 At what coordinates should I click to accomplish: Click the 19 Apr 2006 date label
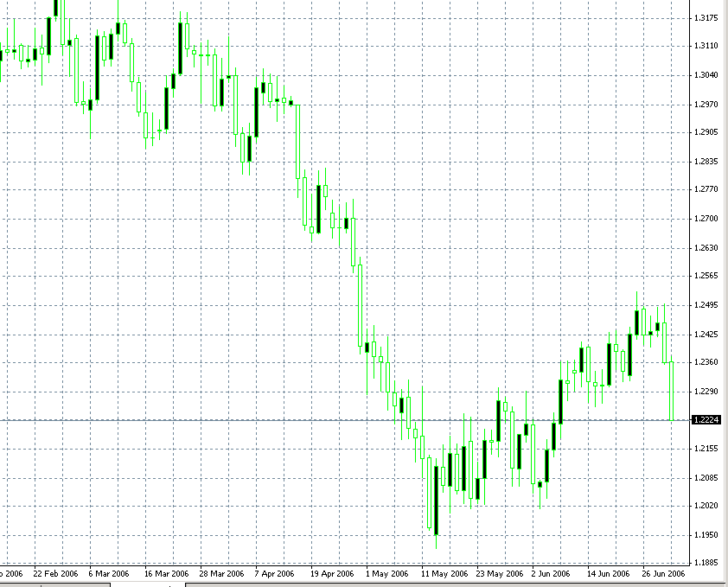tap(332, 574)
